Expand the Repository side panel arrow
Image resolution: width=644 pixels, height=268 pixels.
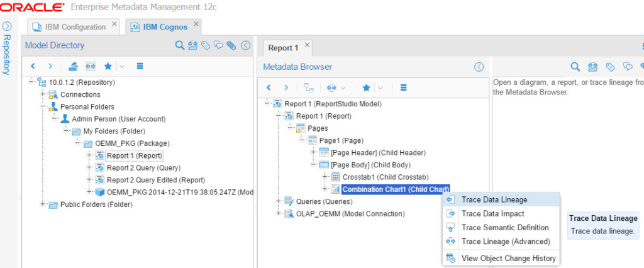7,26
